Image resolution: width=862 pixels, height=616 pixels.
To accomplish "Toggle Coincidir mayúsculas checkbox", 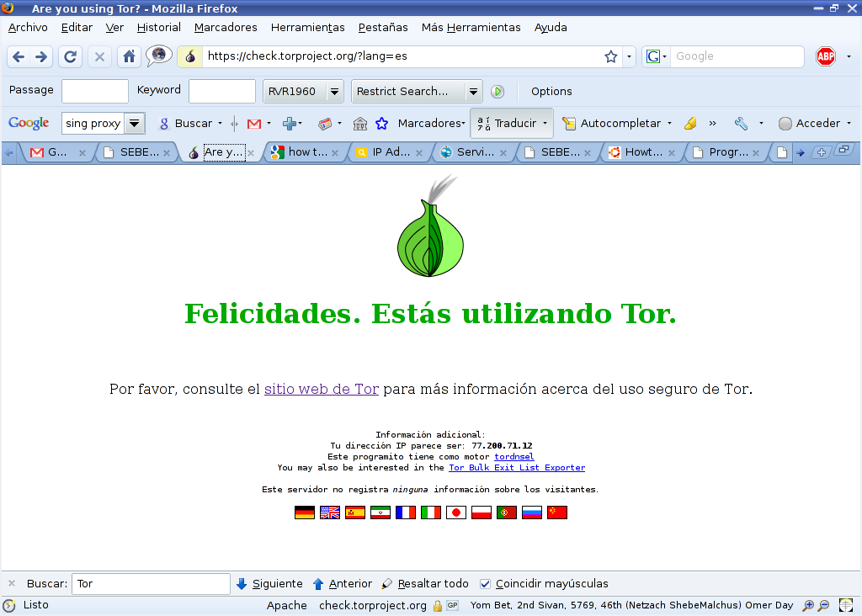I will 485,583.
